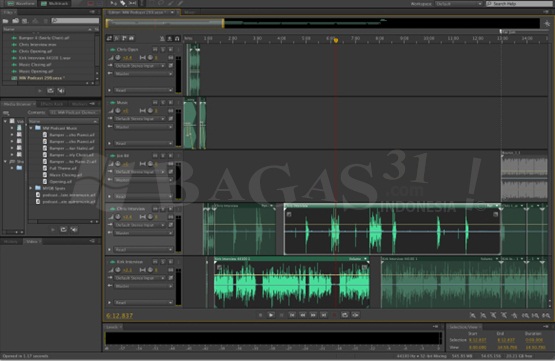Show Sends track controls
555x361 pixels.
pyautogui.click(x=124, y=38)
